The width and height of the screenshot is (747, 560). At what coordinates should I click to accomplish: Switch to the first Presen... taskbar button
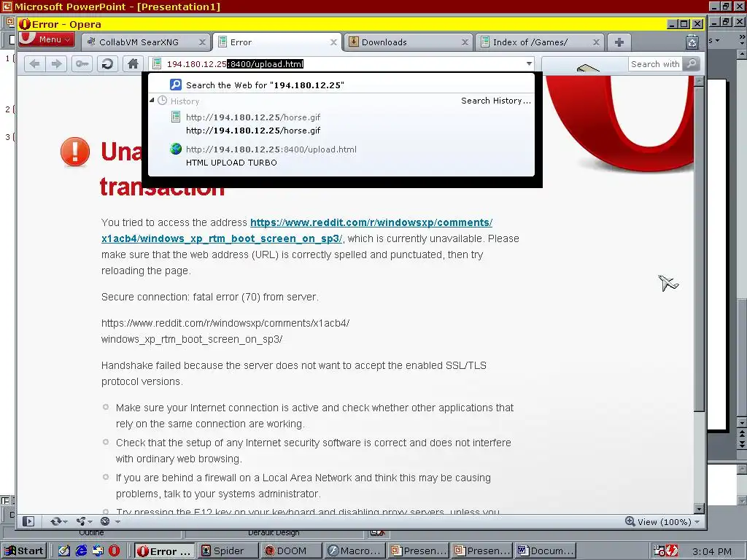click(418, 551)
